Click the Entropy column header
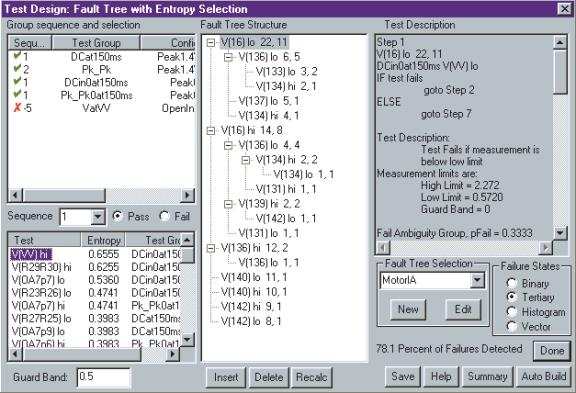Image resolution: width=576 pixels, height=393 pixels. [103, 240]
